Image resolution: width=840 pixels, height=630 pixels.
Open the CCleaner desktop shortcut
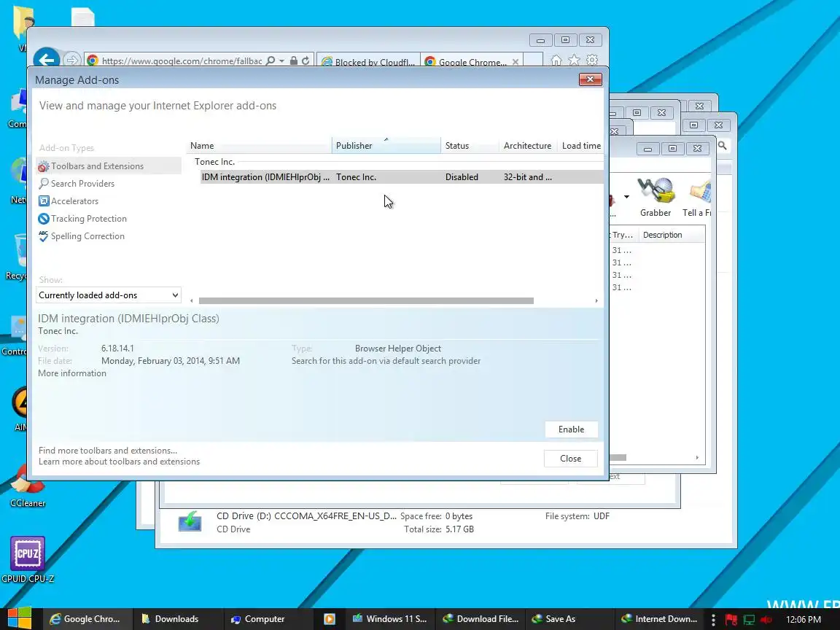tap(27, 486)
